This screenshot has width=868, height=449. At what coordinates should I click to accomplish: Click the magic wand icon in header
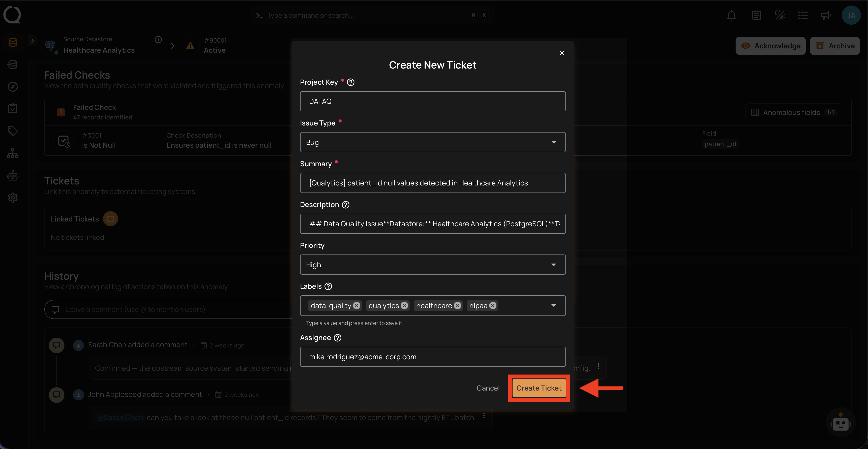tap(780, 15)
